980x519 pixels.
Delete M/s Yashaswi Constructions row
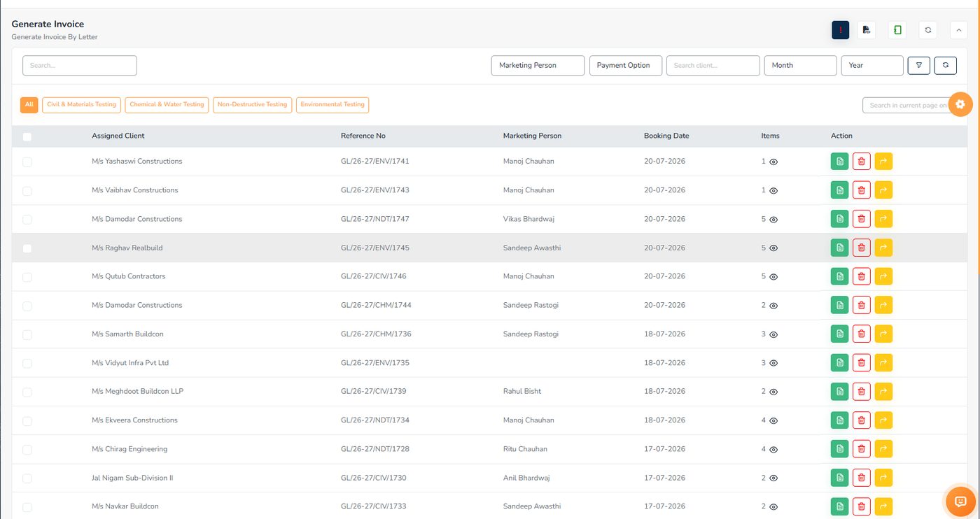862,162
